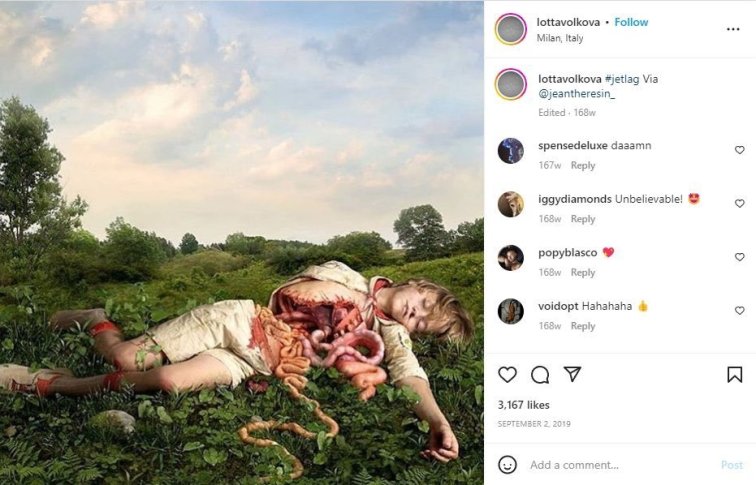
Task: Like the post with the heart icon
Action: coord(507,374)
